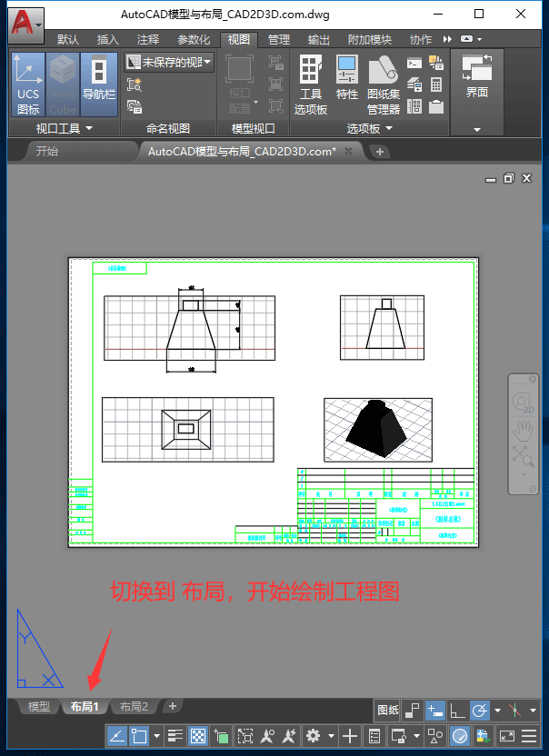Toggle snap mode in status bar
Image resolution: width=549 pixels, height=756 pixels.
(412, 711)
